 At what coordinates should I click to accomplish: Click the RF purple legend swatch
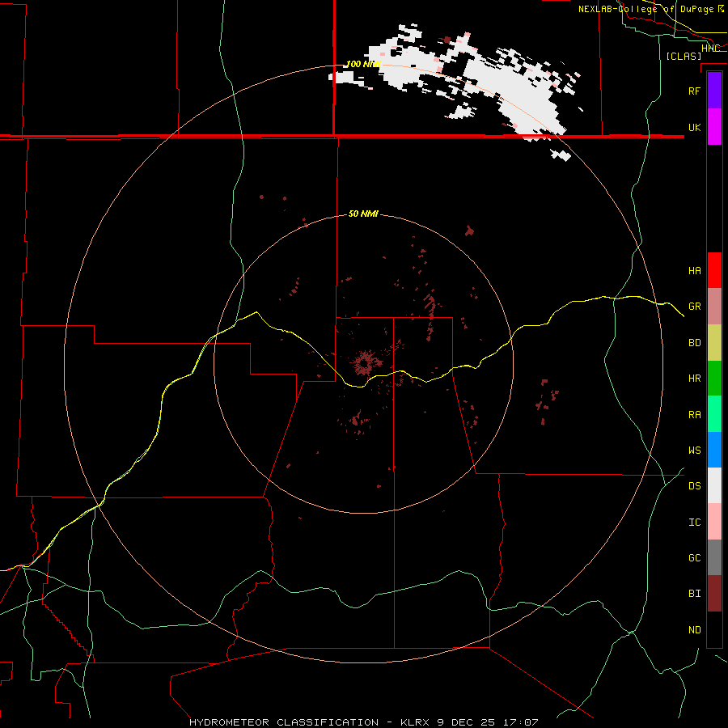(x=714, y=91)
